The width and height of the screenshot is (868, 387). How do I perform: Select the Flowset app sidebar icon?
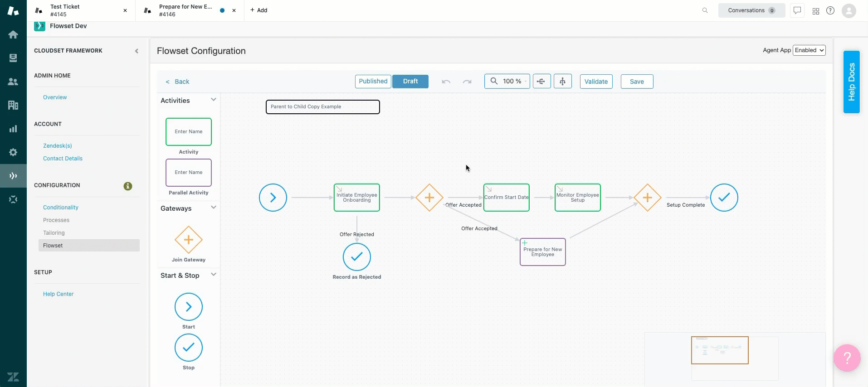13,176
